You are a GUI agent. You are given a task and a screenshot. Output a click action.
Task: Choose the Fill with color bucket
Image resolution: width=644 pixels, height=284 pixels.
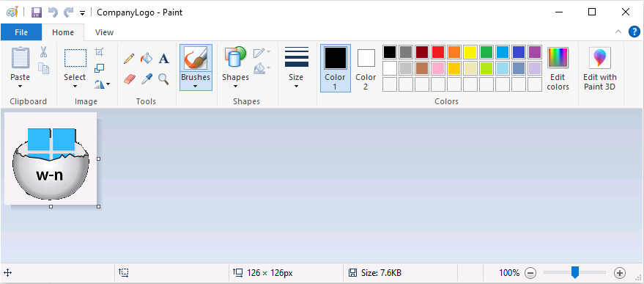(147, 59)
